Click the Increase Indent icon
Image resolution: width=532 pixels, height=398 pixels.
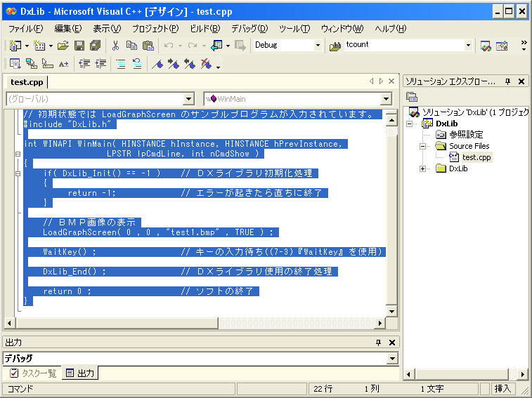100,64
